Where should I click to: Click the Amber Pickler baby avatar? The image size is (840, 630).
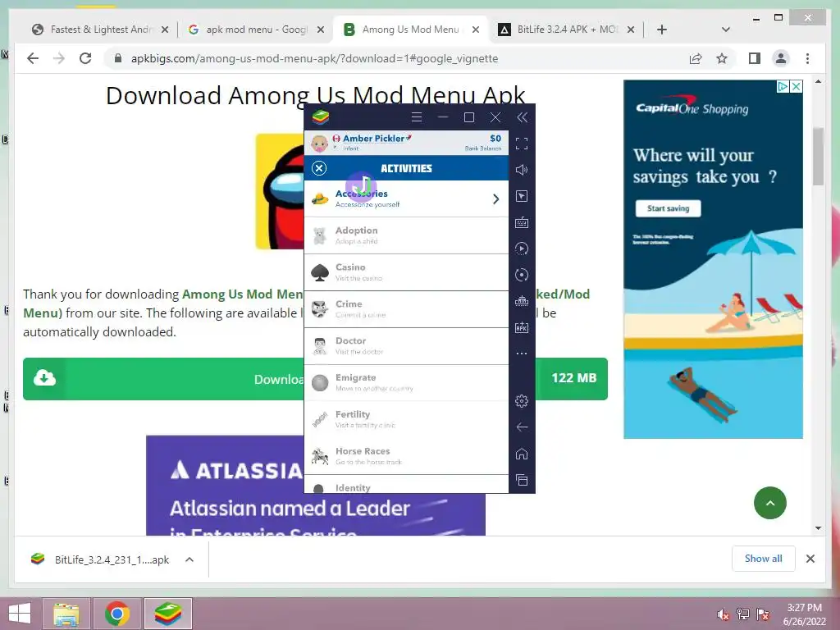pos(319,143)
